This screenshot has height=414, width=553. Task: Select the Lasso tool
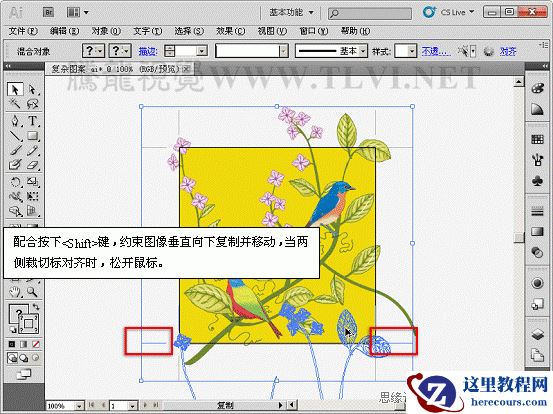coord(32,104)
